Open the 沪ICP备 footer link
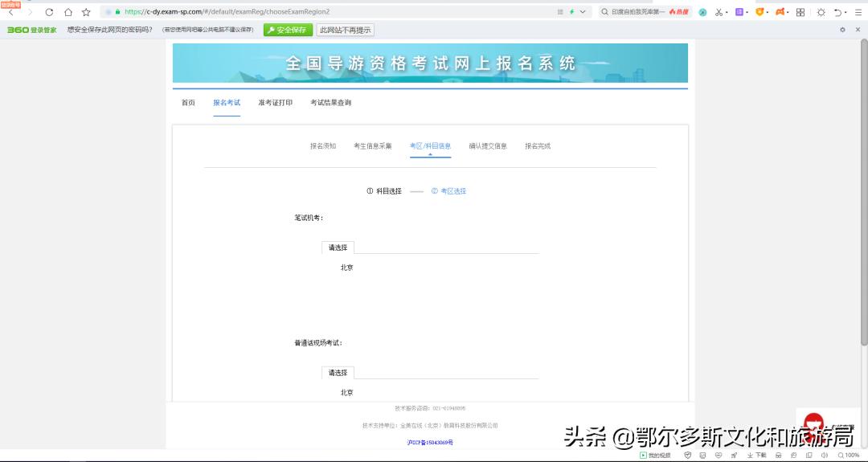The image size is (868, 462). 430,442
